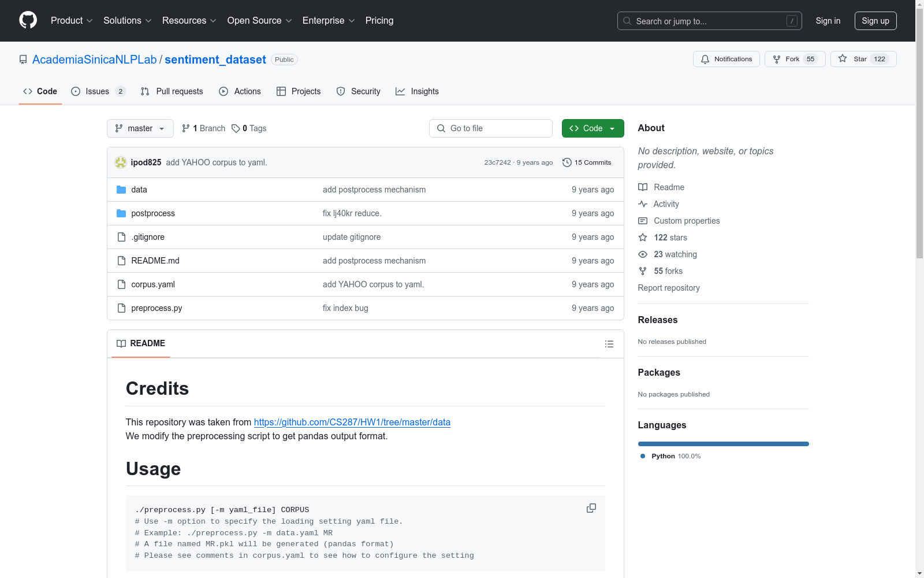Click the Report repository link
Screen dimensions: 924x578
point(669,288)
